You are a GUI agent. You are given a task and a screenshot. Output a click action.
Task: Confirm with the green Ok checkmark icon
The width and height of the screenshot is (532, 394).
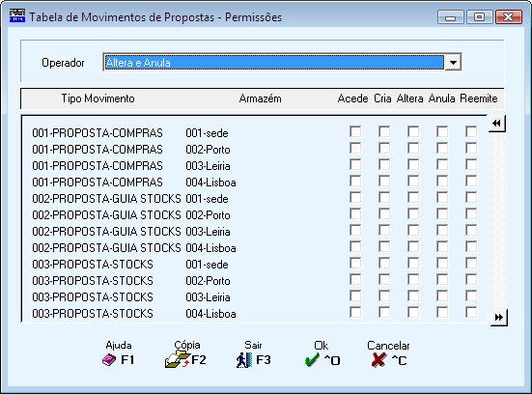click(x=312, y=360)
